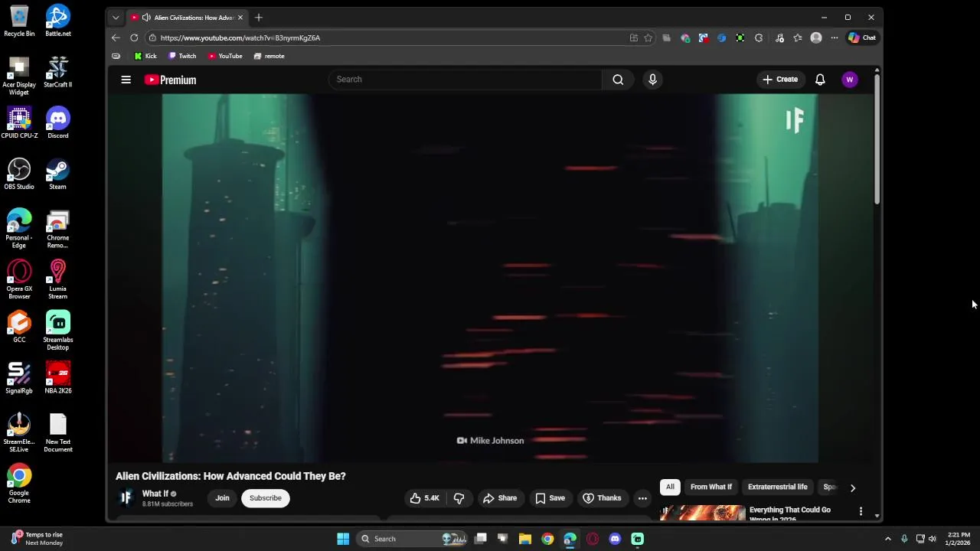Open Discord desktop shortcut
The height and width of the screenshot is (551, 980).
tap(57, 123)
